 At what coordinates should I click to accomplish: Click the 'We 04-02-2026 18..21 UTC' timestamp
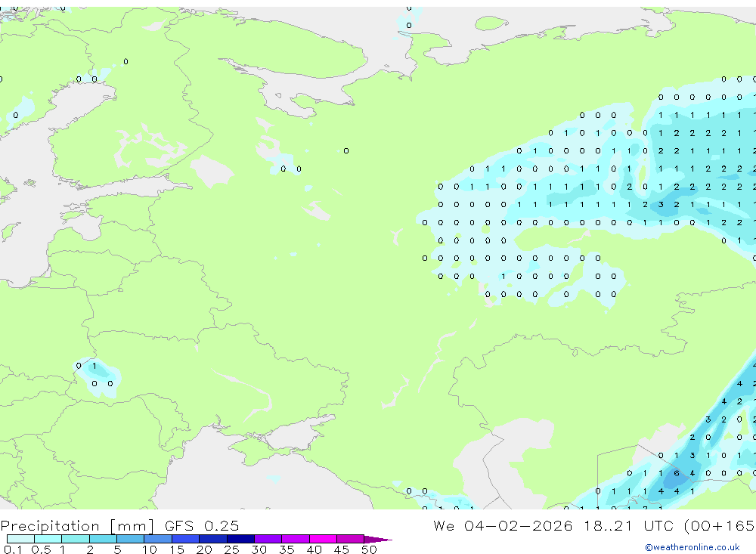coord(556,525)
